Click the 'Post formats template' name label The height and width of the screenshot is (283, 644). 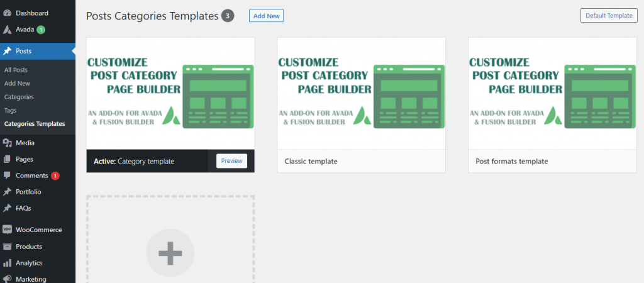tap(512, 162)
